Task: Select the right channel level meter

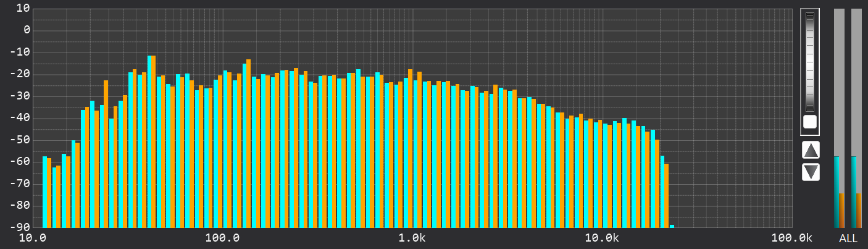Action: pos(856,117)
